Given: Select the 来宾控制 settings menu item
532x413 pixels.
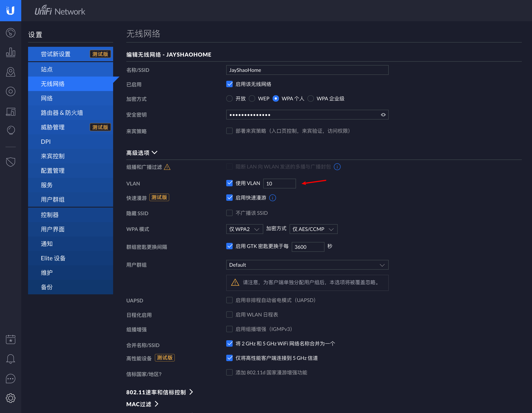Looking at the screenshot, I should tap(53, 156).
